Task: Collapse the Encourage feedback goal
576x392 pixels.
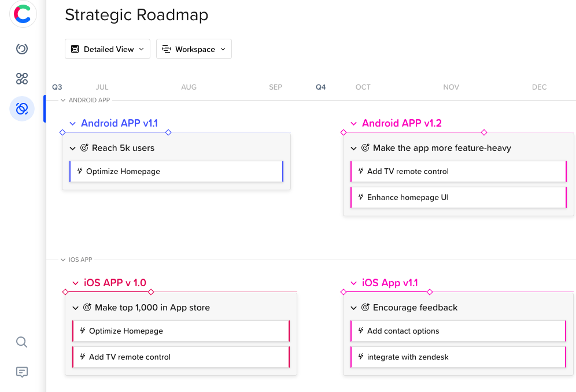Action: (x=354, y=308)
